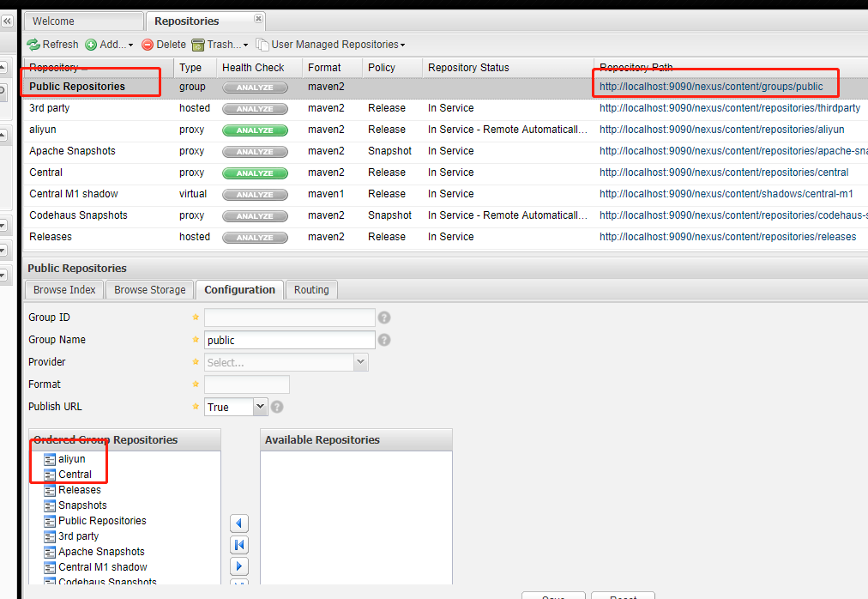
Task: Select Central M1 shadow in ordered list
Action: point(102,567)
